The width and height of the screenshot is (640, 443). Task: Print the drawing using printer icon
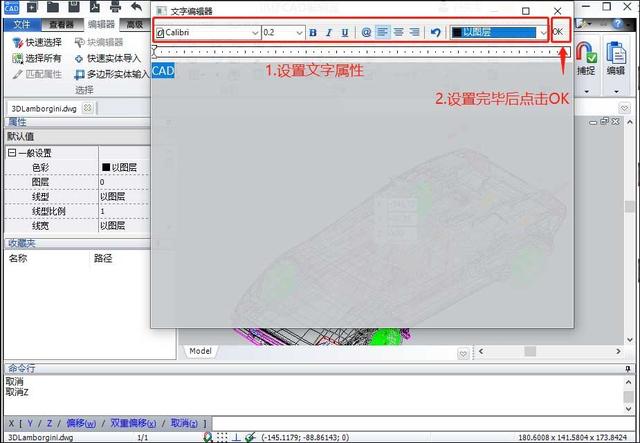click(116, 7)
